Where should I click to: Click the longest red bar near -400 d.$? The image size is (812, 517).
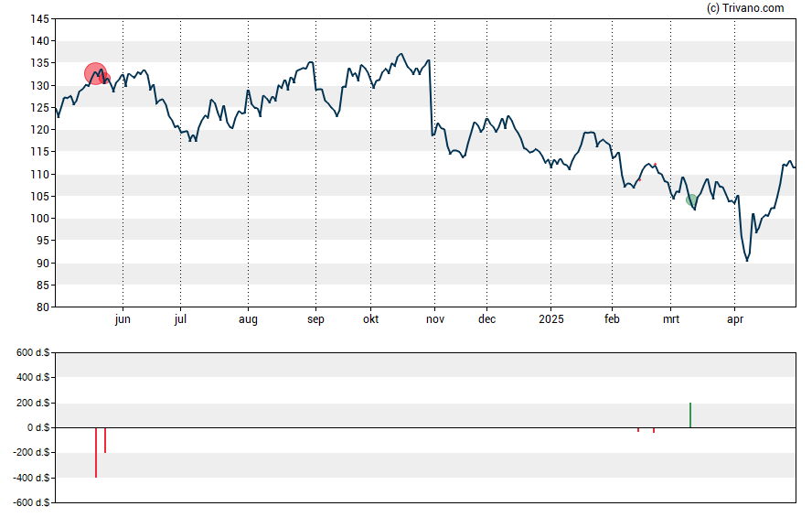pos(96,453)
